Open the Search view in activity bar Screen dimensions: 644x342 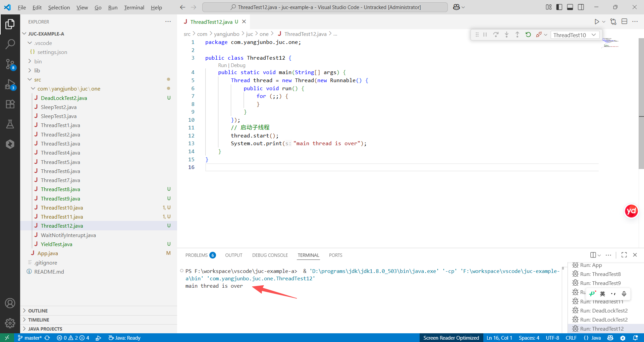[10, 44]
